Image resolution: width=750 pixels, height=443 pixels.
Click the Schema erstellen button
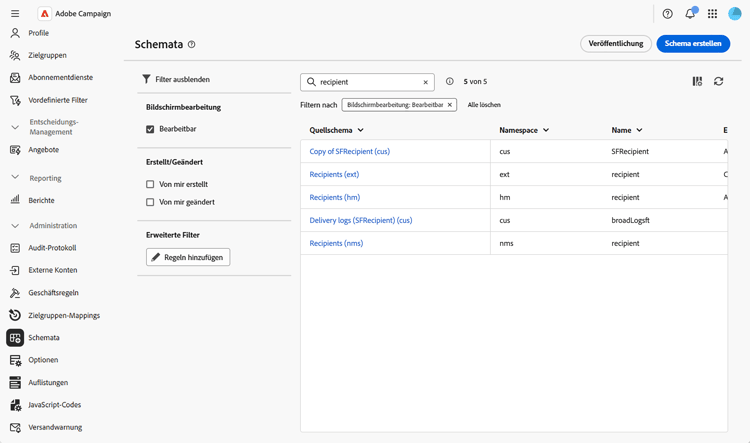pos(693,44)
